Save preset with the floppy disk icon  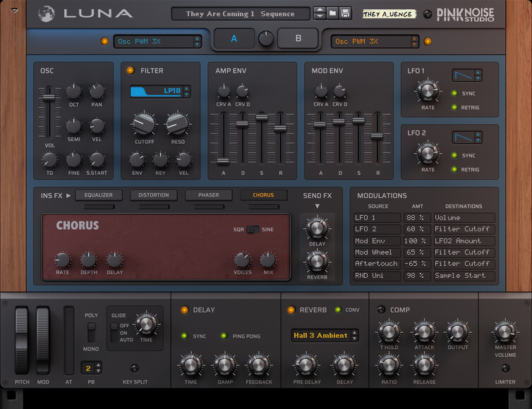tap(345, 13)
